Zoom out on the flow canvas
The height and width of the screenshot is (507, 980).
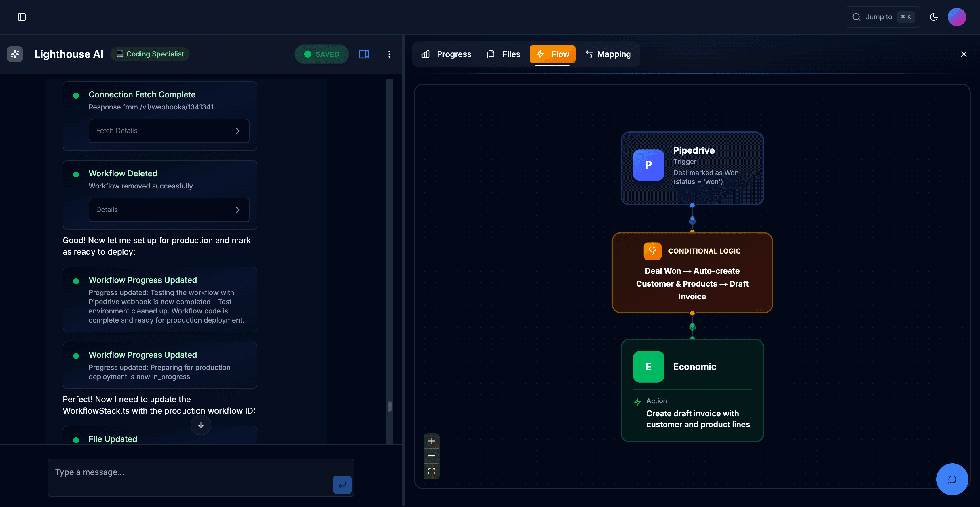pos(431,456)
